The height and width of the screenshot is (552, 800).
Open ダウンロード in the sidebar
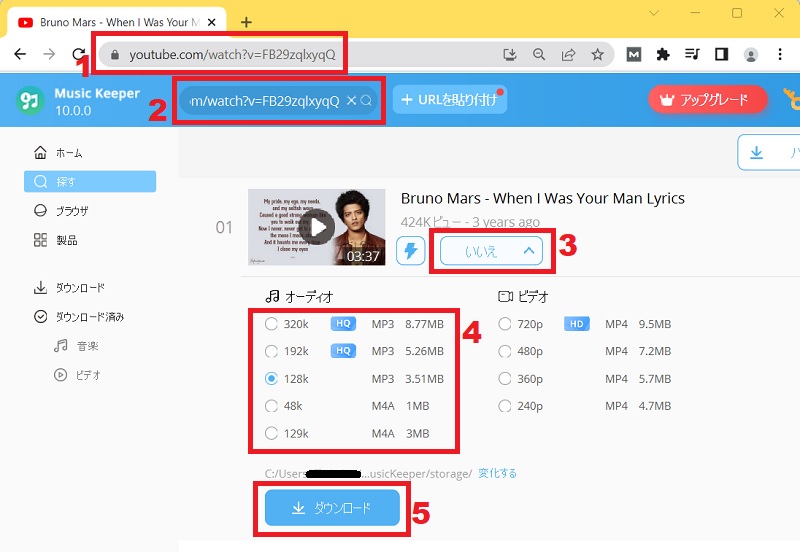69,288
